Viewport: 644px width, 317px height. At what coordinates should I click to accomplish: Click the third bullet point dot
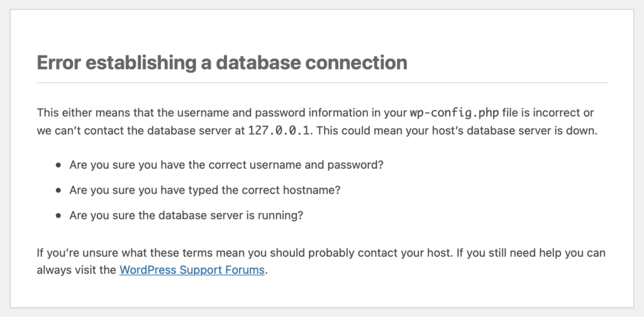59,215
